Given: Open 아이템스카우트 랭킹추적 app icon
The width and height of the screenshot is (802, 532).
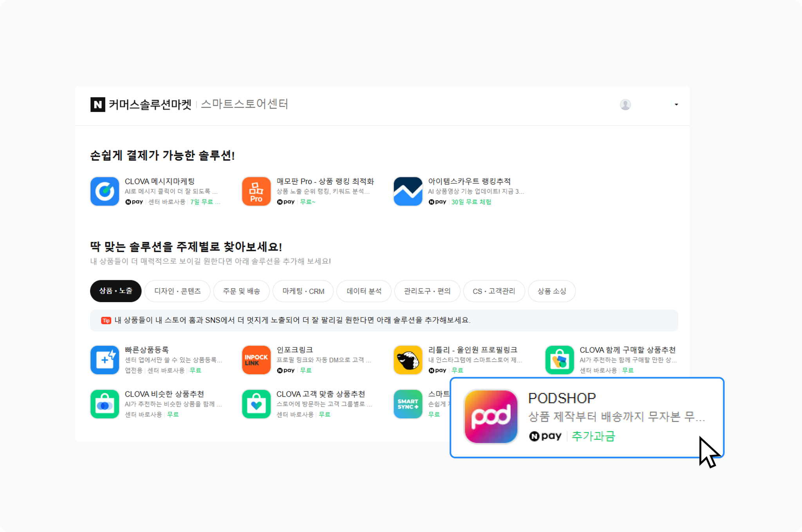Looking at the screenshot, I should [408, 191].
